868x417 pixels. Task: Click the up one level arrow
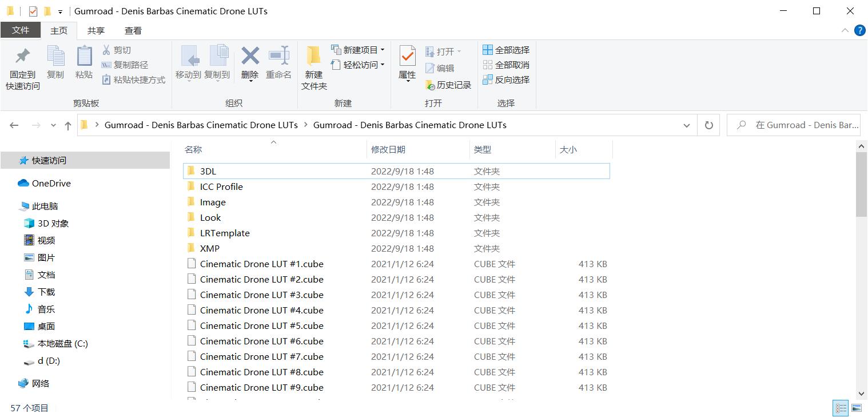tap(68, 125)
